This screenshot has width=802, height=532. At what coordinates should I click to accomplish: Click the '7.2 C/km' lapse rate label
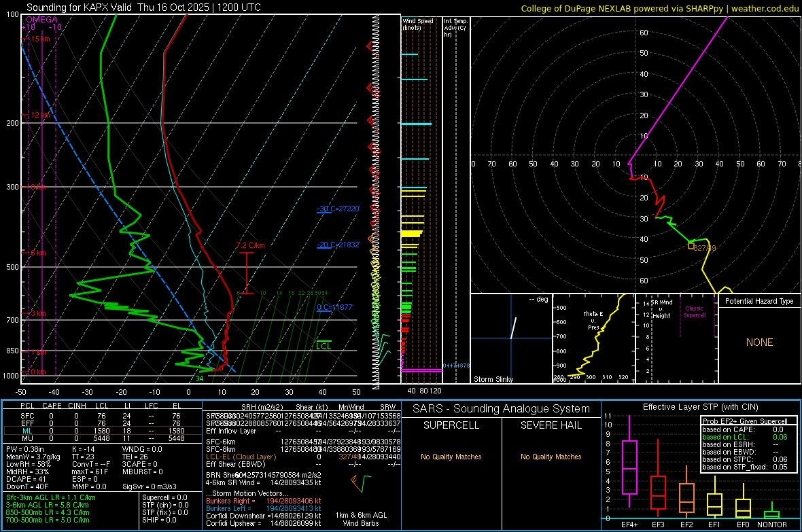point(251,245)
